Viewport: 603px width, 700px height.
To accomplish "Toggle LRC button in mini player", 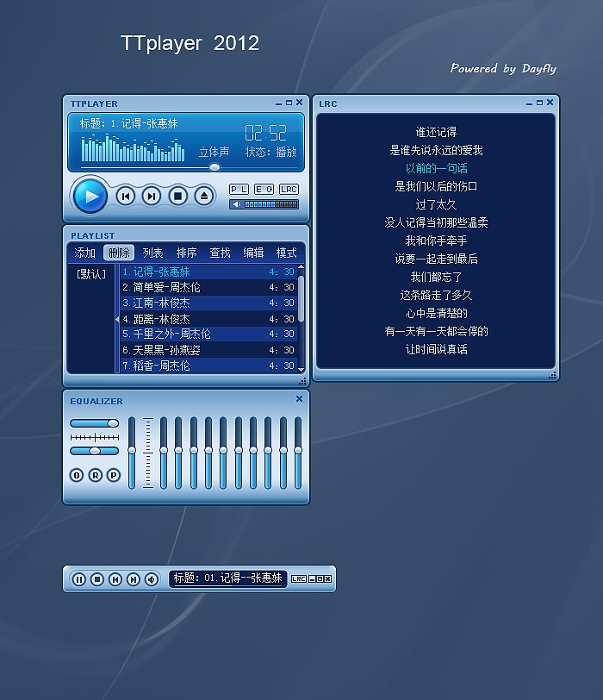I will (298, 579).
